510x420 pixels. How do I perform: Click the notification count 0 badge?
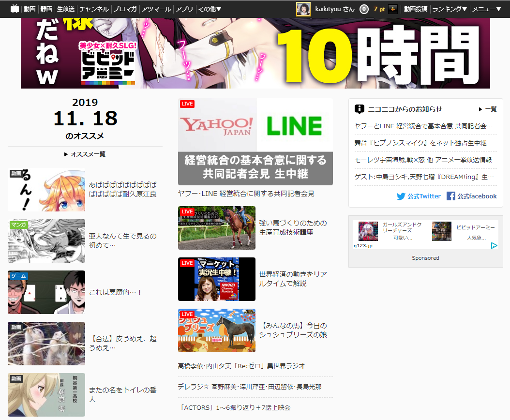[364, 9]
